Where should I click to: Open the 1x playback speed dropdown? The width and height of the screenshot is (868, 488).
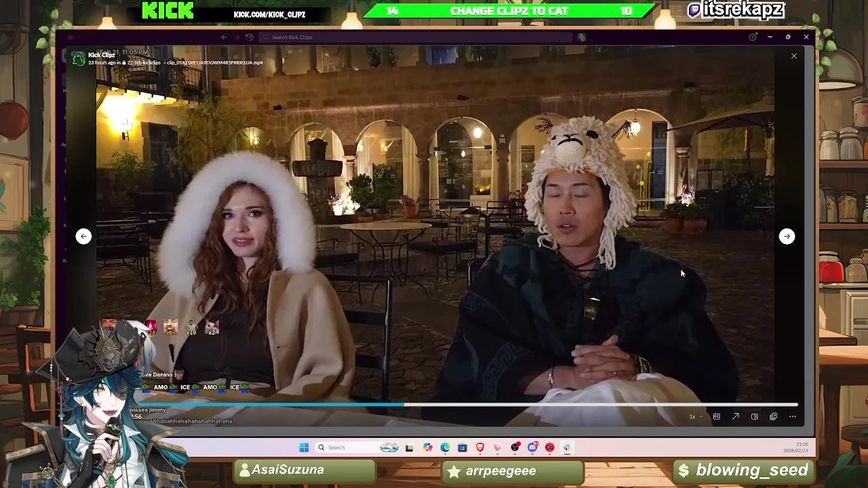pos(696,416)
